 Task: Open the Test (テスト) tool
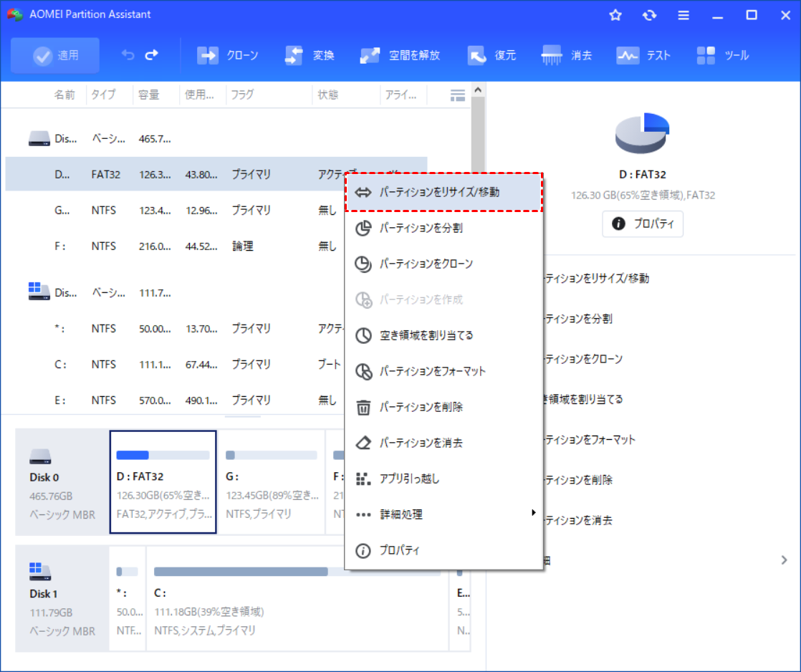click(628, 56)
